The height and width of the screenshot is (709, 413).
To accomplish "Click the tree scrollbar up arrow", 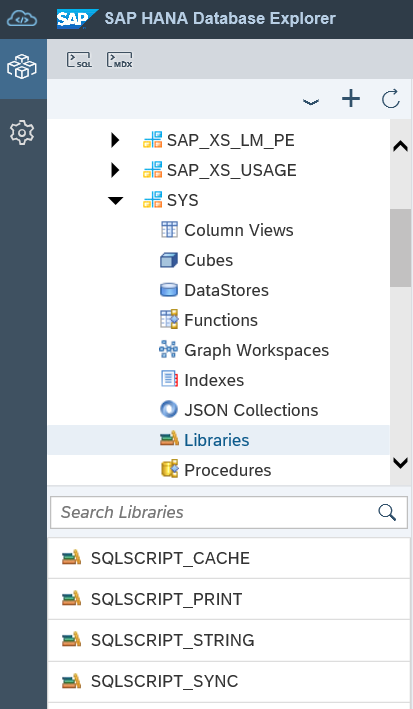I will (x=400, y=147).
